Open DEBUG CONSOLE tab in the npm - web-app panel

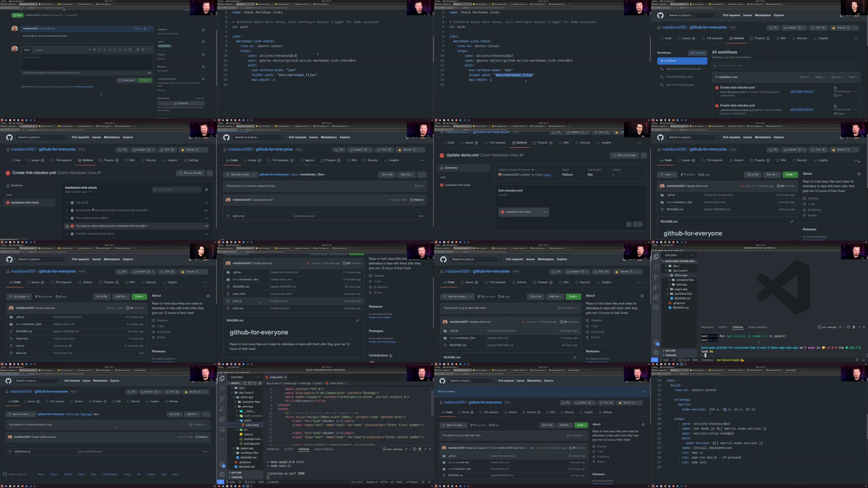coord(324,449)
